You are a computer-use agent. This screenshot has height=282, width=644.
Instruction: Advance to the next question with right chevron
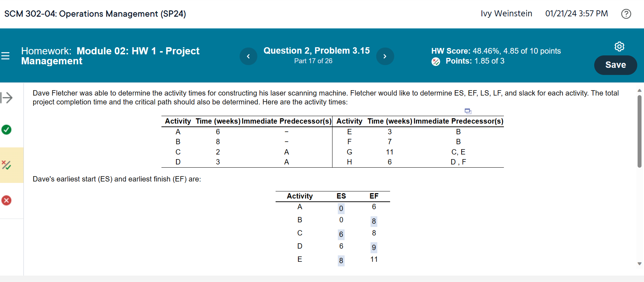385,56
